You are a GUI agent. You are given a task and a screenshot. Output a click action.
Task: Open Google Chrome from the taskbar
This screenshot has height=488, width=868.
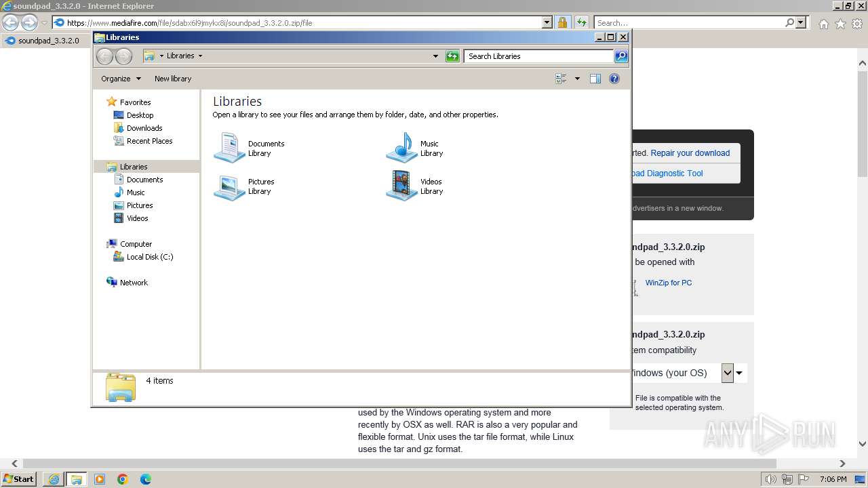pyautogui.click(x=123, y=479)
